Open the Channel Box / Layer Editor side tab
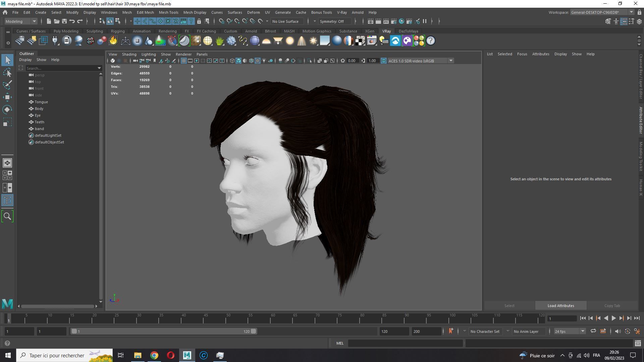The height and width of the screenshot is (362, 644). [x=641, y=76]
